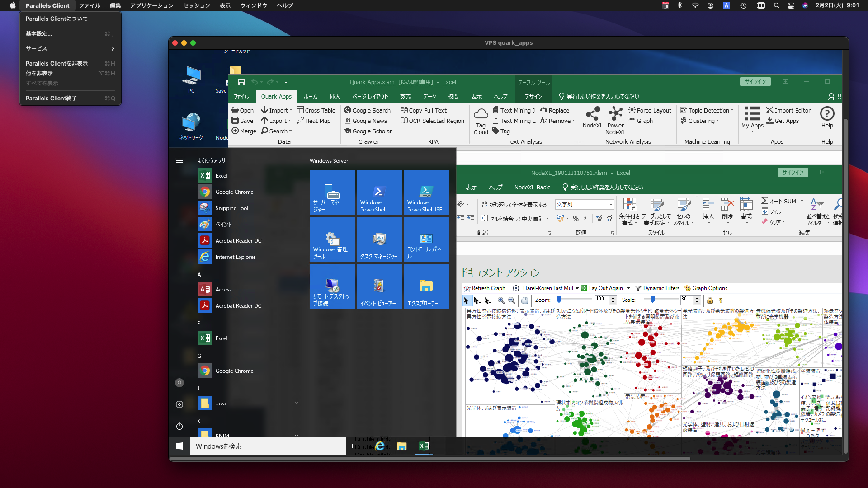The height and width of the screenshot is (488, 868).
Task: Zoom in on the NodeXL graph
Action: pos(501,300)
